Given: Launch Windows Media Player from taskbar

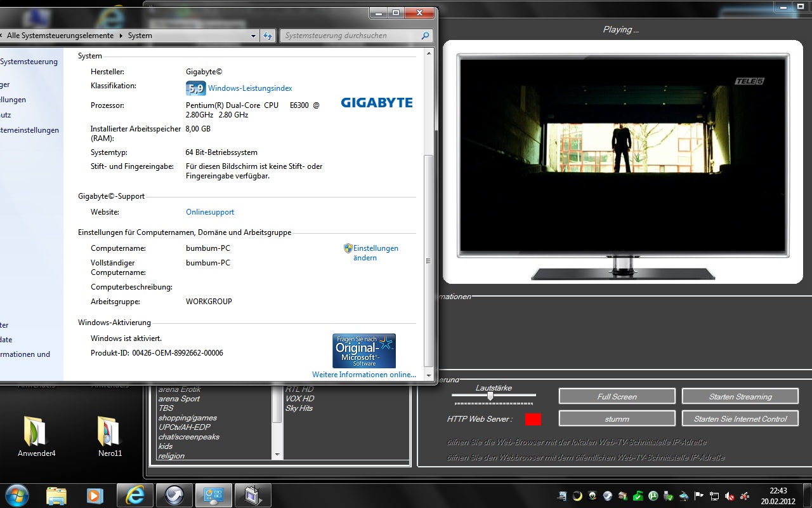Looking at the screenshot, I should (x=95, y=495).
